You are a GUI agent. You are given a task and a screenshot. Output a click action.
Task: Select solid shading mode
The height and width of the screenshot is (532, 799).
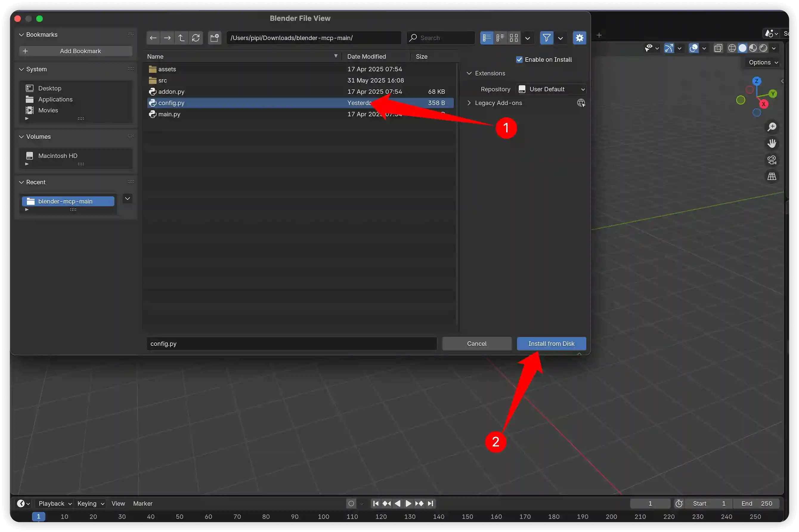click(742, 48)
